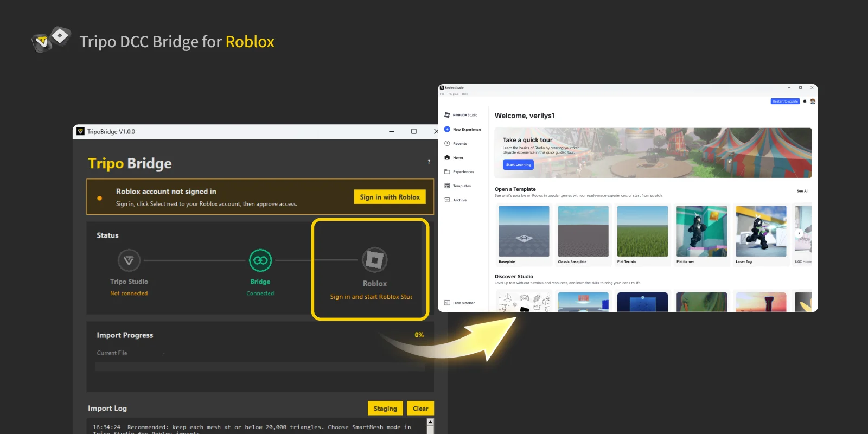Screen dimensions: 868x434
Task: Click the 'Current File' label
Action: click(112, 353)
